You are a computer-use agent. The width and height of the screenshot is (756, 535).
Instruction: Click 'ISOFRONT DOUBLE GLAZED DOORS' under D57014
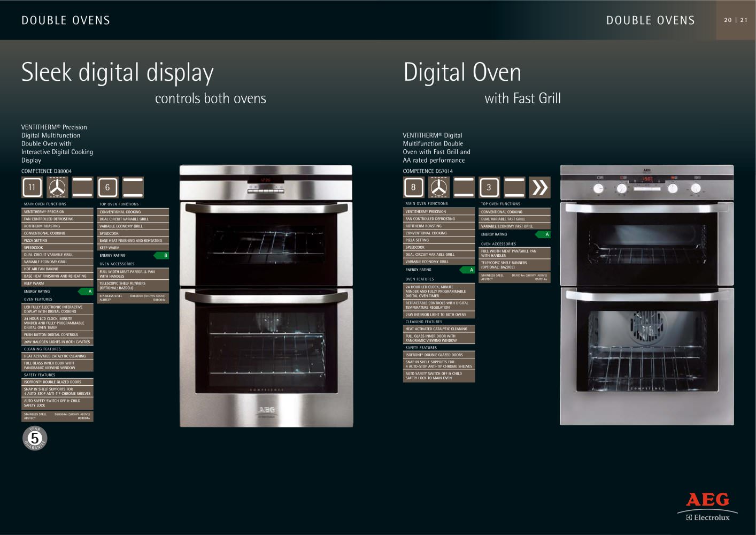pyautogui.click(x=439, y=355)
